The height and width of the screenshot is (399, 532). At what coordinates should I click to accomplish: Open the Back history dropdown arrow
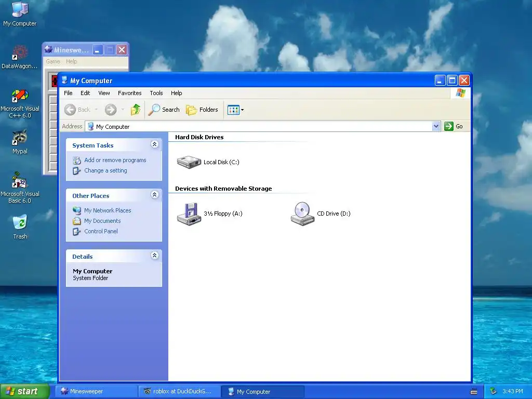pos(96,110)
